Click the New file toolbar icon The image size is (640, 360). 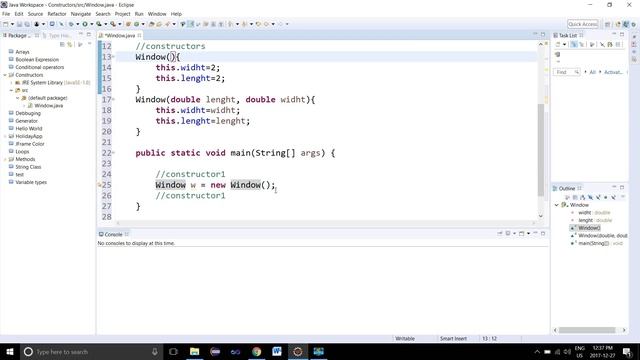(x=6, y=24)
